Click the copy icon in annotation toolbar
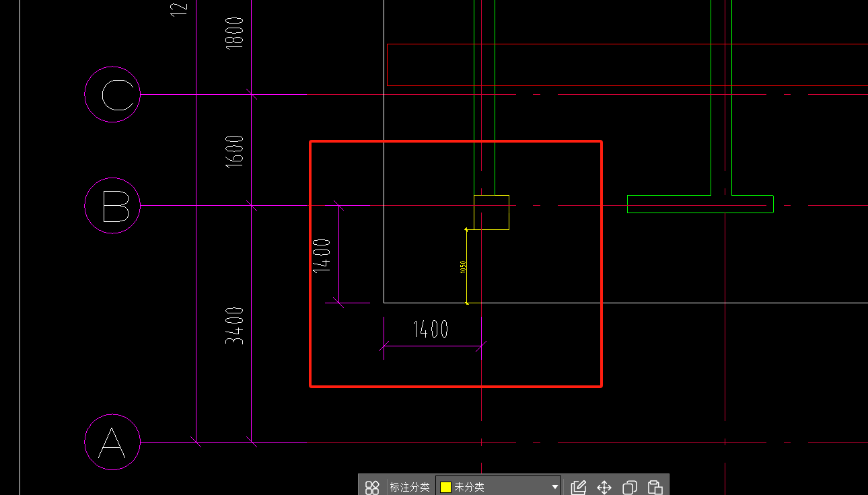This screenshot has width=868, height=495. 630,487
